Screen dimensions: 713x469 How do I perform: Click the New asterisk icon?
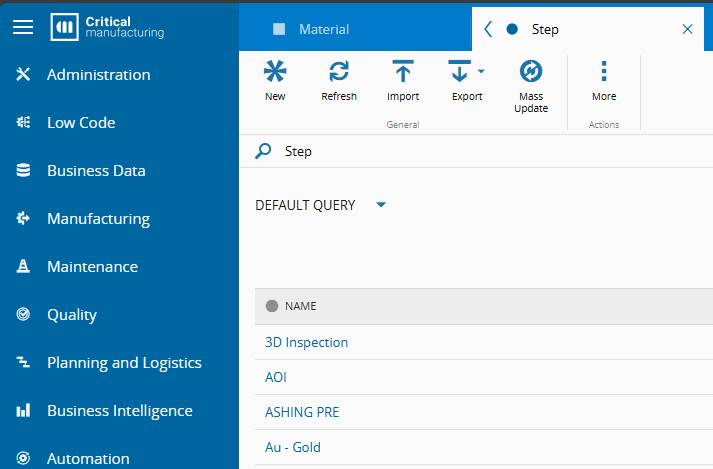pos(275,72)
